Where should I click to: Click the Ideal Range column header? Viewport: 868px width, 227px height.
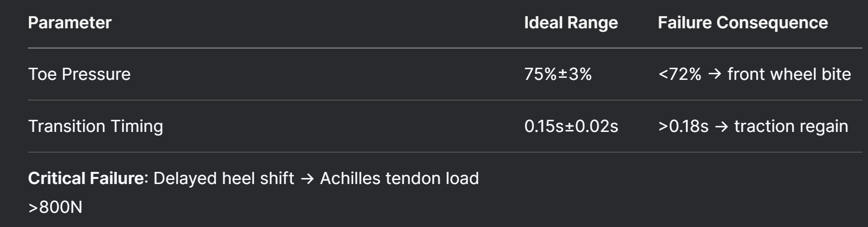(571, 23)
